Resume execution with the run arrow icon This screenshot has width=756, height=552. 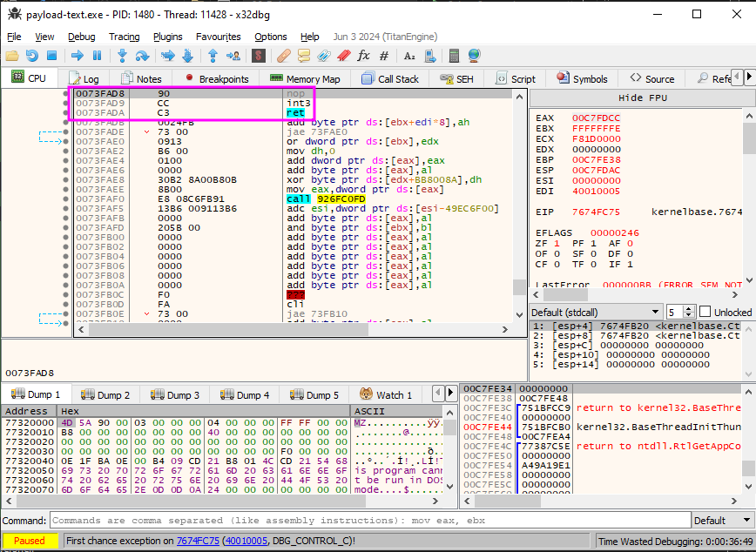coord(76,55)
